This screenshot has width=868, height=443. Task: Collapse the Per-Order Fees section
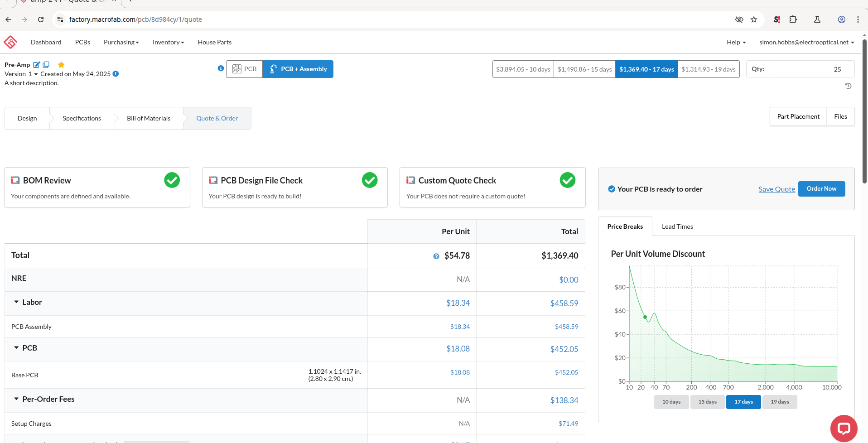[x=16, y=399]
